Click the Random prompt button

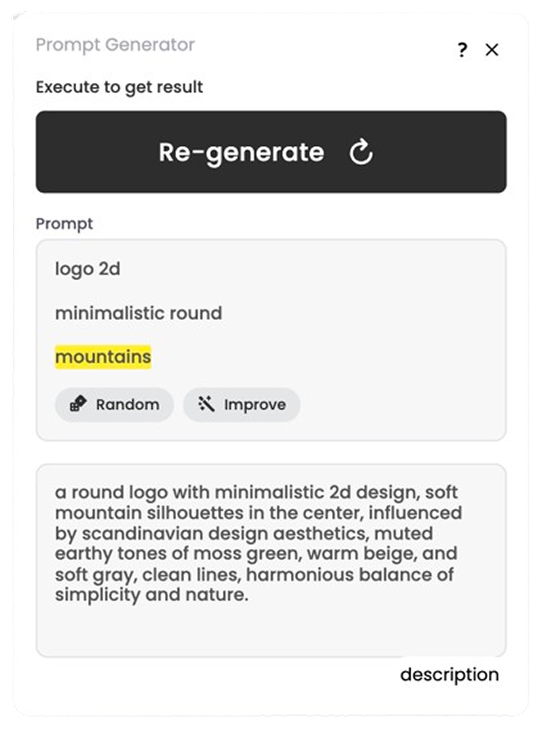coord(114,405)
